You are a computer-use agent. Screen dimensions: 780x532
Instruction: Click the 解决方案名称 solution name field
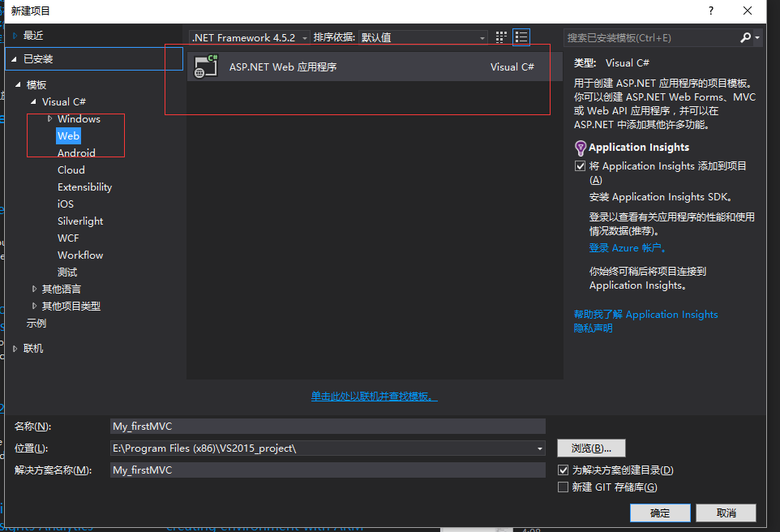click(328, 470)
